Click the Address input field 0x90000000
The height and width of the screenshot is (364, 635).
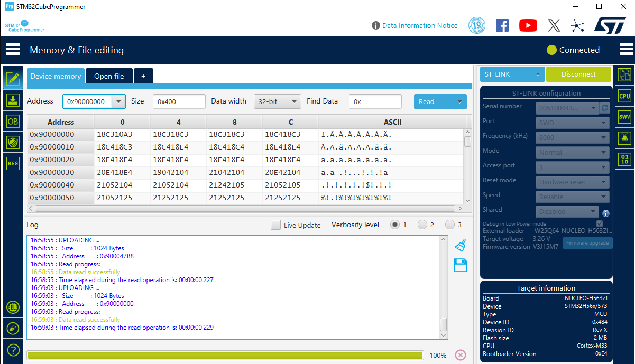[87, 101]
